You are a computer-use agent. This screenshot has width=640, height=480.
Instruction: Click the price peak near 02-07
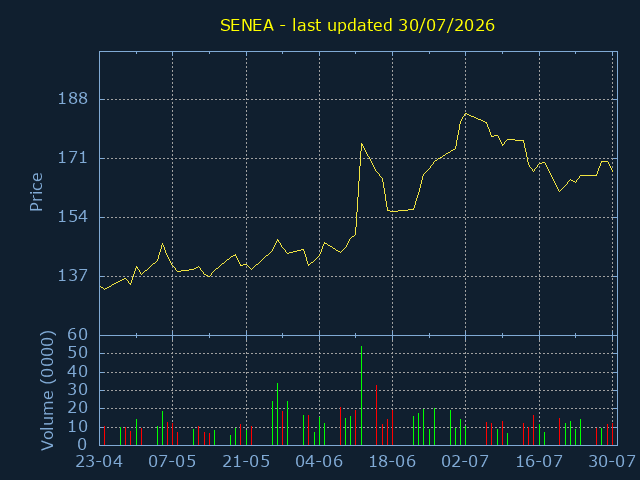(466, 113)
